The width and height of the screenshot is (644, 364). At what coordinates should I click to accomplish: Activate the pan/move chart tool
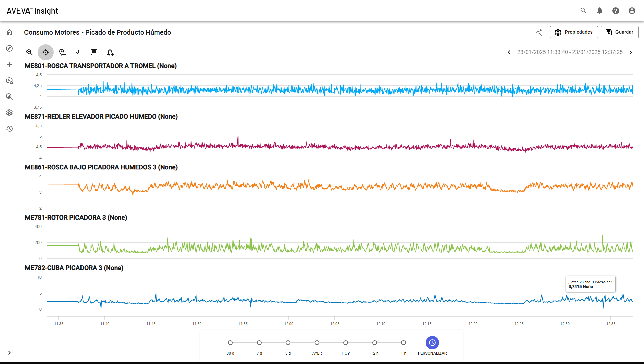click(x=46, y=52)
